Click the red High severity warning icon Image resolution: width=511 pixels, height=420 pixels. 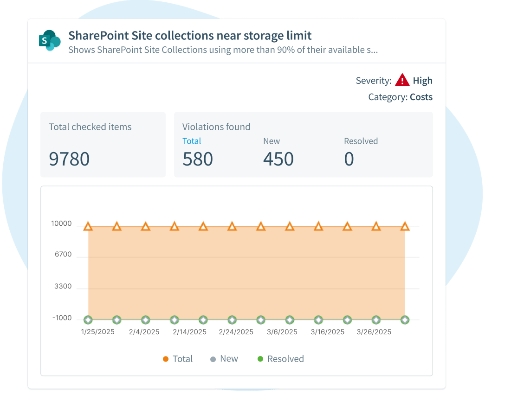(402, 80)
